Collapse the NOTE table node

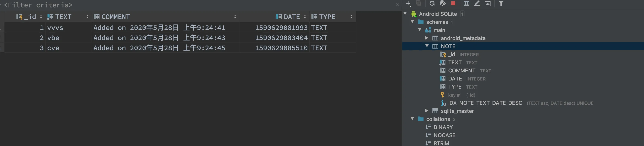pos(427,46)
